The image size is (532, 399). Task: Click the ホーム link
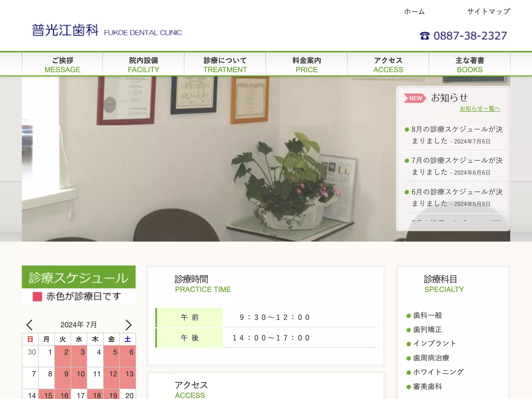[414, 11]
